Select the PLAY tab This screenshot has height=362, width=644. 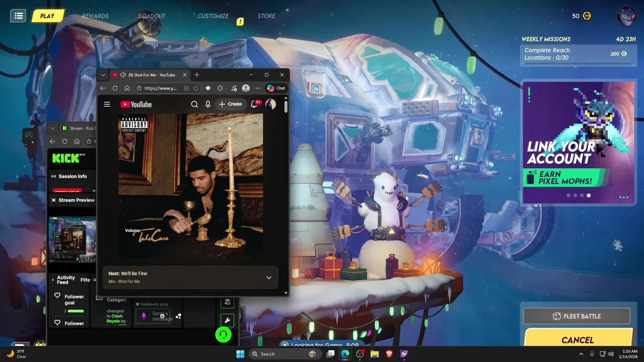click(x=47, y=16)
